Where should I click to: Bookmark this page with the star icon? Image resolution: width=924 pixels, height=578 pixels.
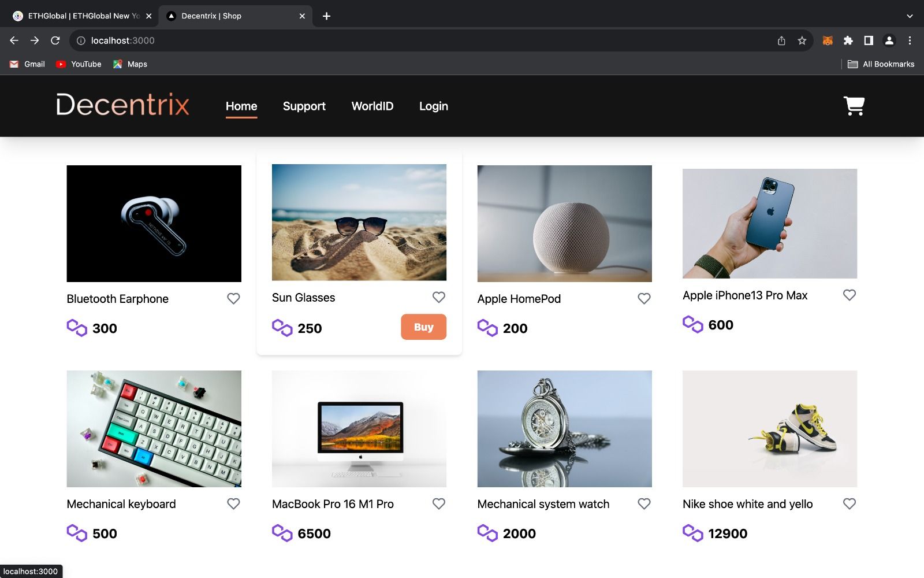point(802,40)
